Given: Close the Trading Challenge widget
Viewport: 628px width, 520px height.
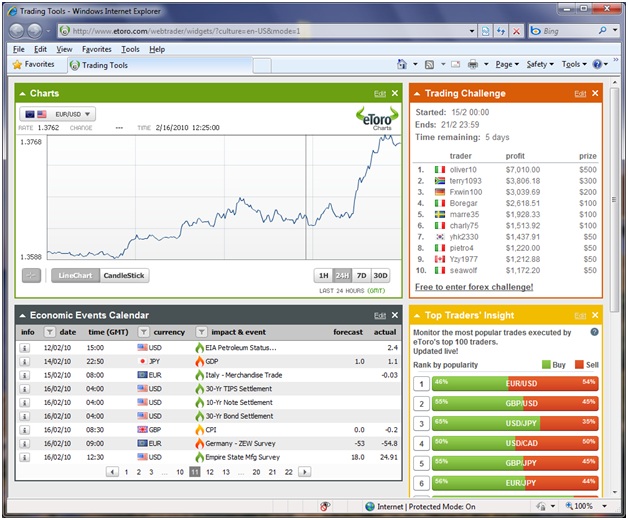Looking at the screenshot, I should tap(595, 93).
